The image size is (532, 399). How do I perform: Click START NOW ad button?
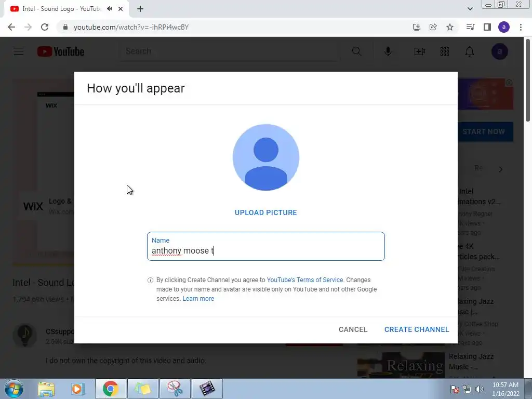(486, 131)
